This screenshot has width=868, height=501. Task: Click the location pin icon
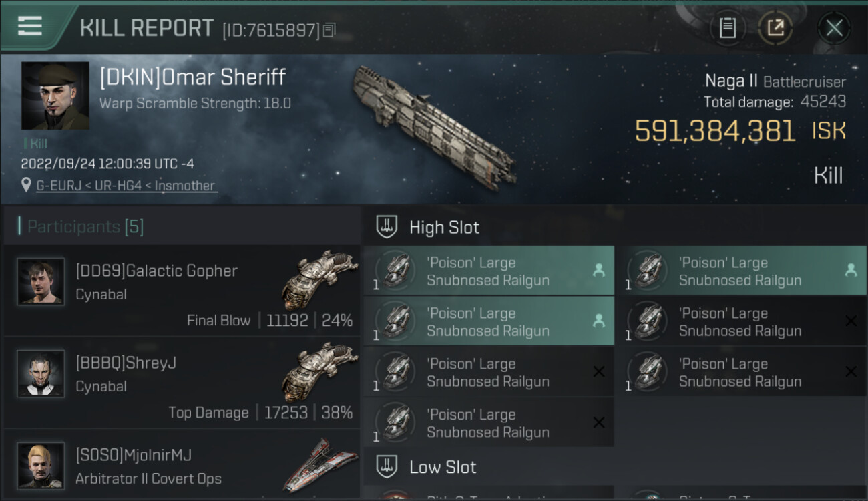point(27,186)
